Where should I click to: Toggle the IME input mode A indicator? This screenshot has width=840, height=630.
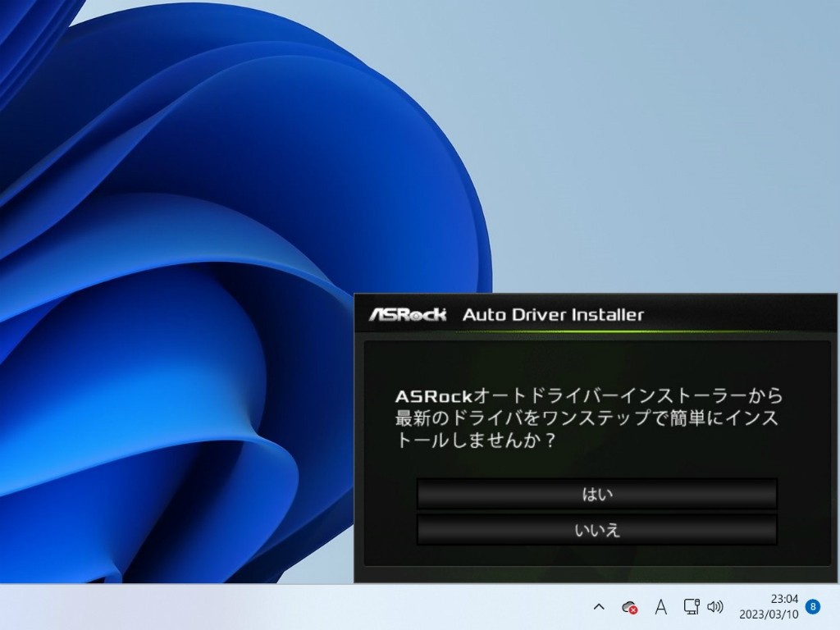click(660, 607)
